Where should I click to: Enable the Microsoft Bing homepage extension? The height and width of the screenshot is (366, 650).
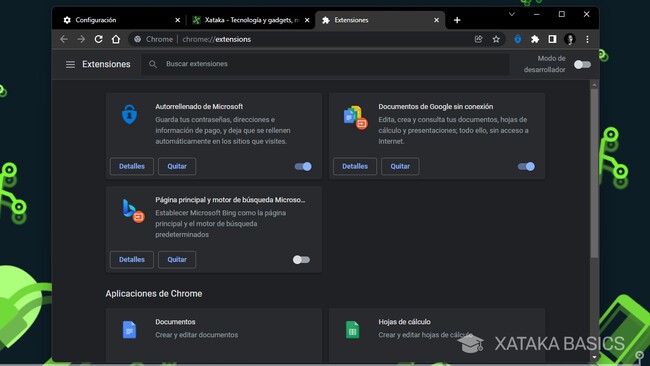click(x=301, y=259)
